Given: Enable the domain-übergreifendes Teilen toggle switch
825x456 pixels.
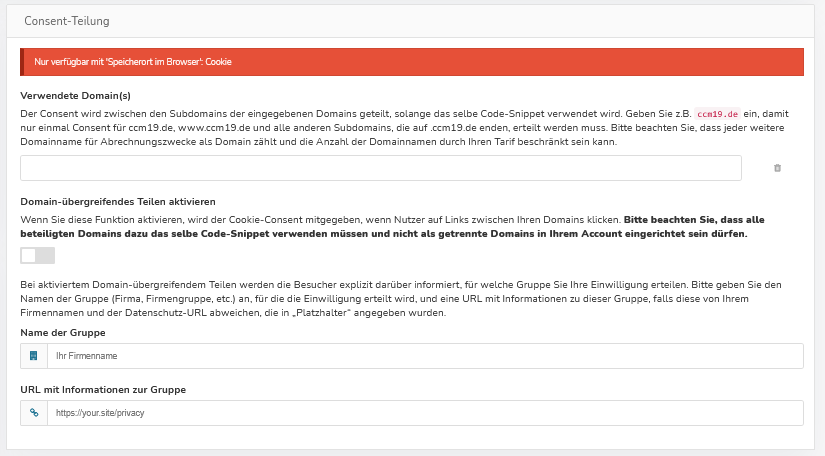Looking at the screenshot, I should click(x=37, y=256).
